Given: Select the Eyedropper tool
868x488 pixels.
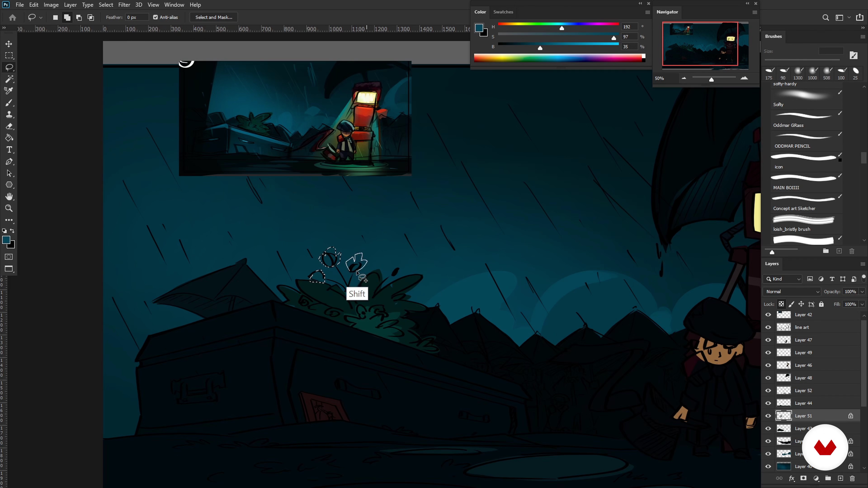Looking at the screenshot, I should 9,91.
